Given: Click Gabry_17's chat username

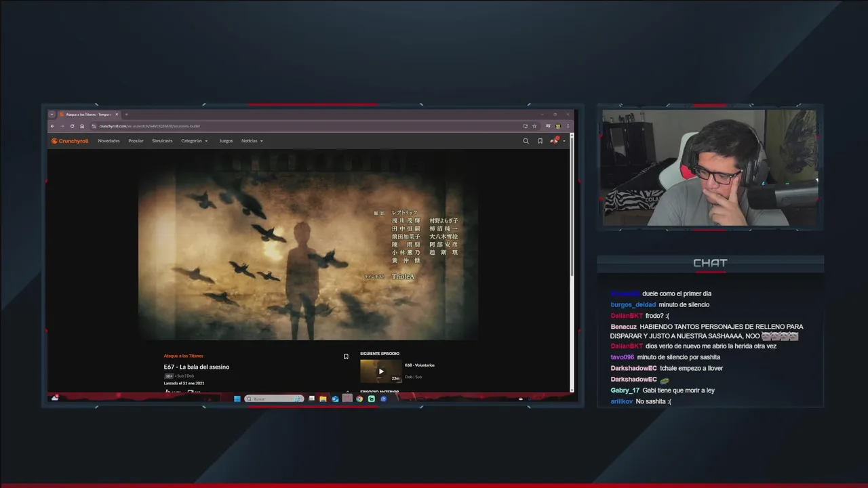Looking at the screenshot, I should click(625, 390).
